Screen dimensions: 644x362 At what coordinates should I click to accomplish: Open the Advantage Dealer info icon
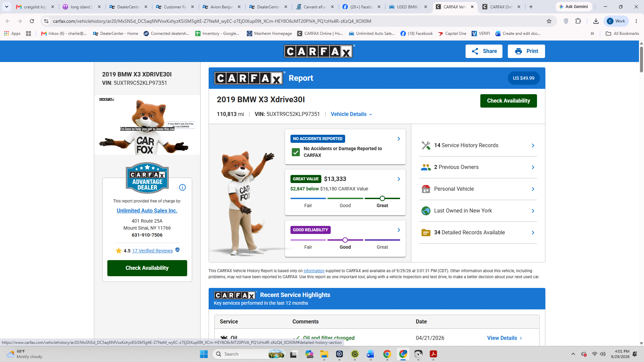tap(182, 187)
